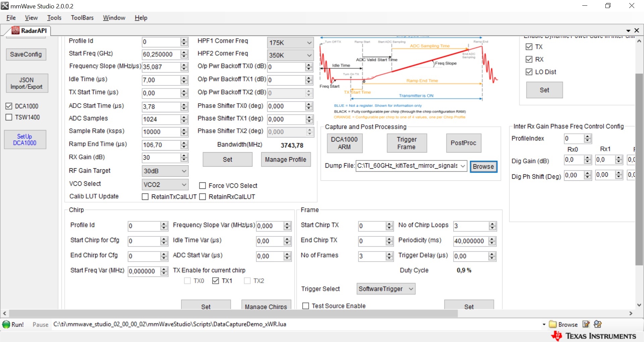Click the Ramp End Time field

click(161, 145)
